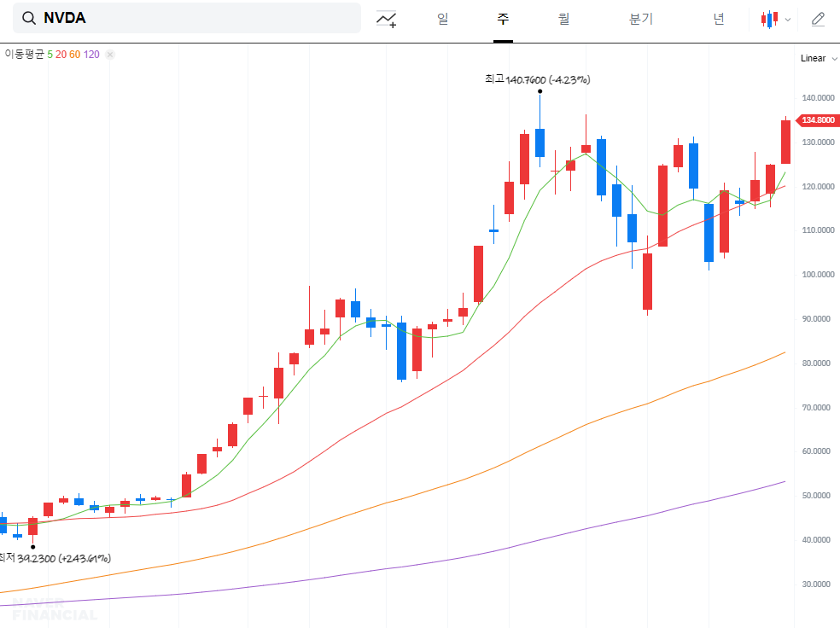Click the low point marker dot
The width and height of the screenshot is (840, 628).
pos(33,547)
